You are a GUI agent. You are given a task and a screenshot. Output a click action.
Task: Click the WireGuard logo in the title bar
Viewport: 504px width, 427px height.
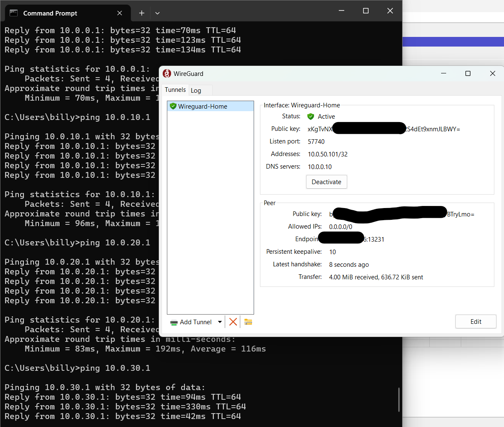[167, 73]
